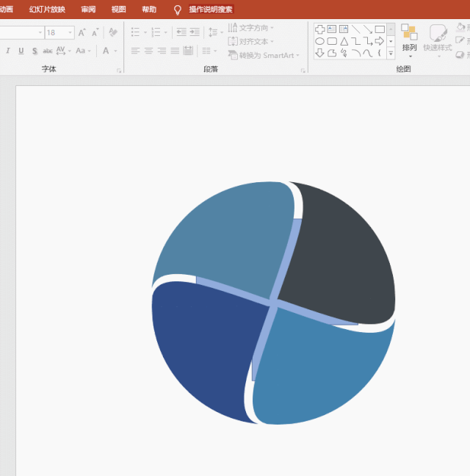
Task: Click the 操作说明搜索 search box
Action: (211, 10)
